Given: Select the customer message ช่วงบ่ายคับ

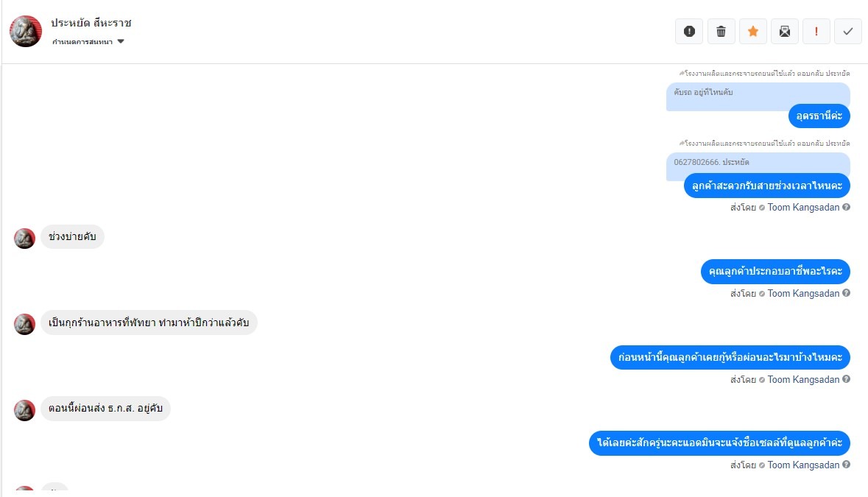Looking at the screenshot, I should [73, 237].
